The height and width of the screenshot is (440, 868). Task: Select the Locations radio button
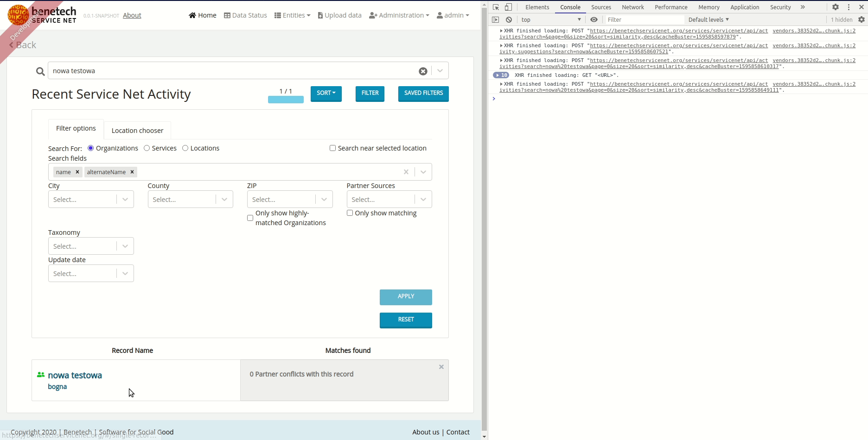pos(185,148)
